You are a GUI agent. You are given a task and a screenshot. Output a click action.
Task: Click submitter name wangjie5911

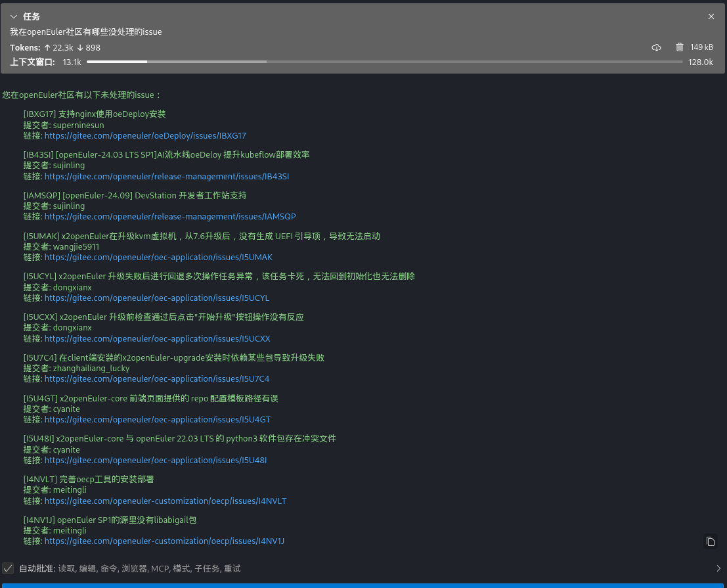point(76,247)
